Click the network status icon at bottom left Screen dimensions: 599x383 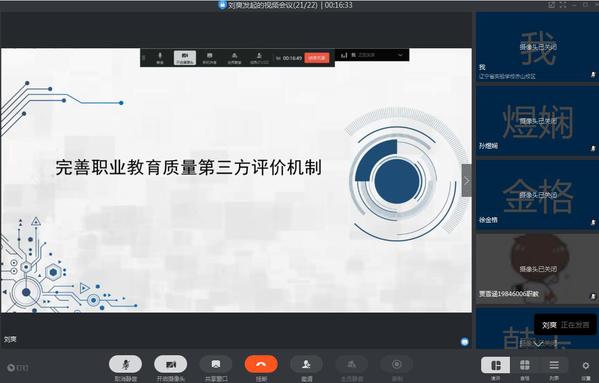point(18,368)
